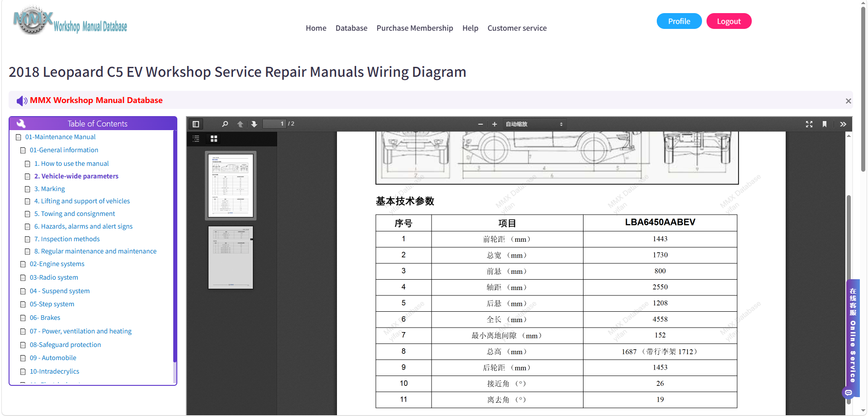Click the MMX gear logo

[x=33, y=20]
